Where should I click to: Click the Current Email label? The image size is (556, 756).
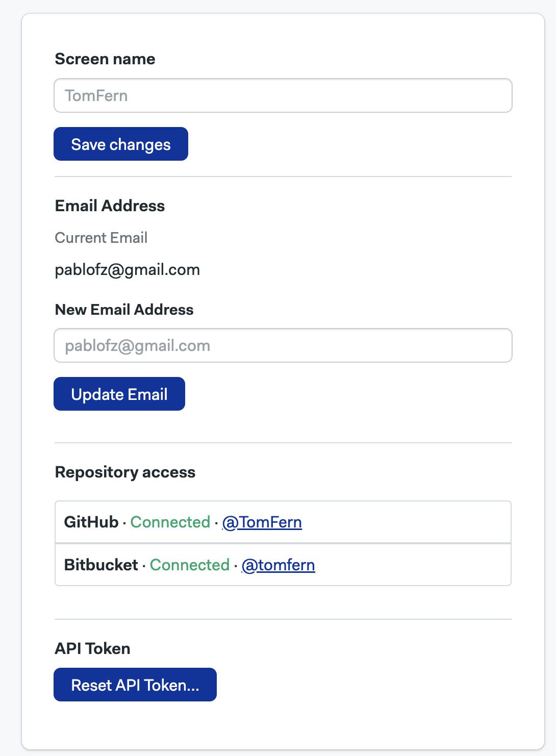[101, 238]
